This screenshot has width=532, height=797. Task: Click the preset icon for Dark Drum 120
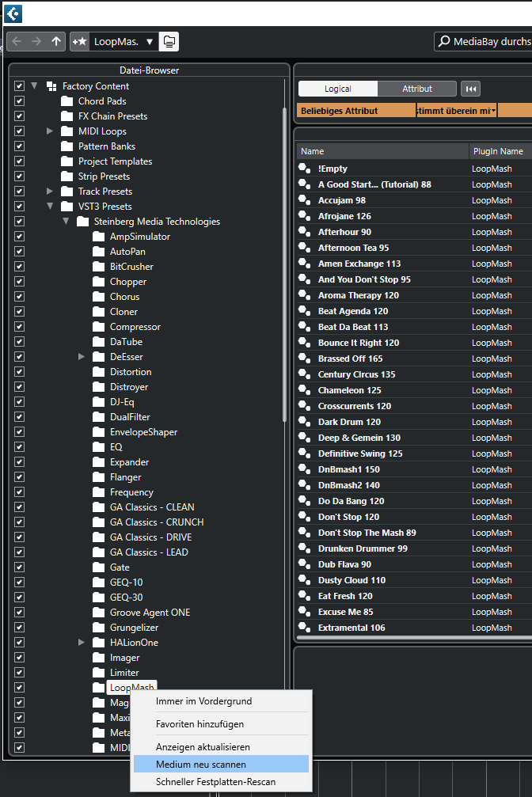point(305,421)
